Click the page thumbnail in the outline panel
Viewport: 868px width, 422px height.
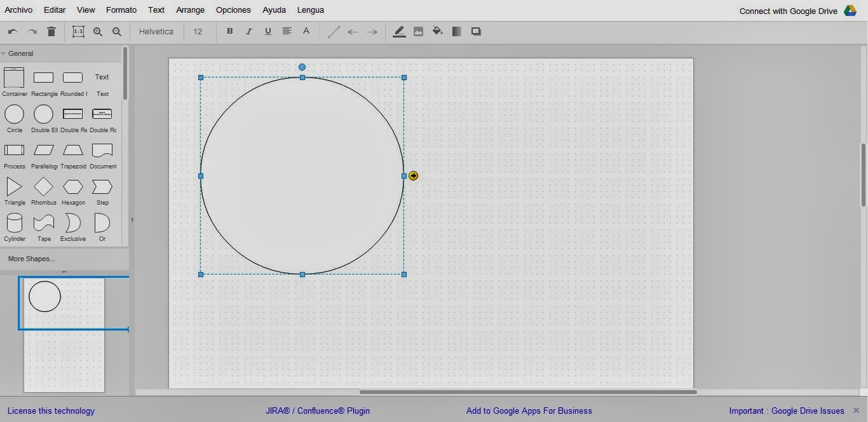click(64, 302)
